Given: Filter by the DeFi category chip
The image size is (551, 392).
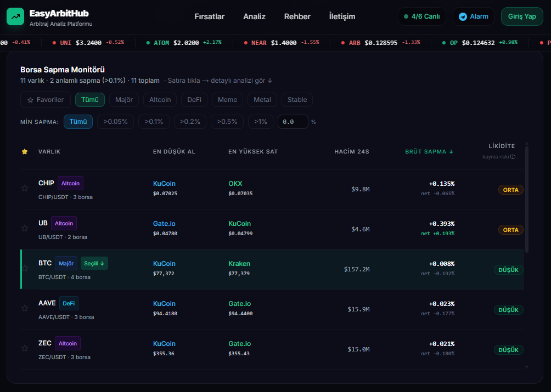Looking at the screenshot, I should coord(194,100).
